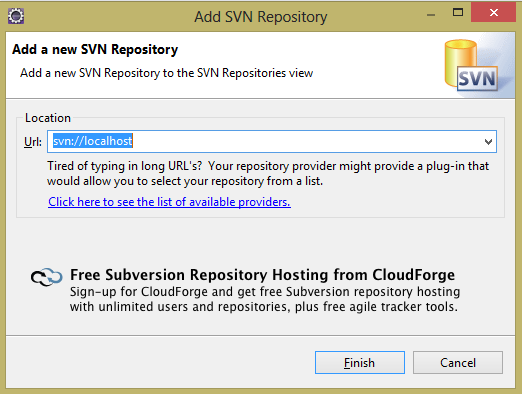This screenshot has width=522, height=394.
Task: Click the SVN repository cylinder icon
Action: (x=471, y=65)
